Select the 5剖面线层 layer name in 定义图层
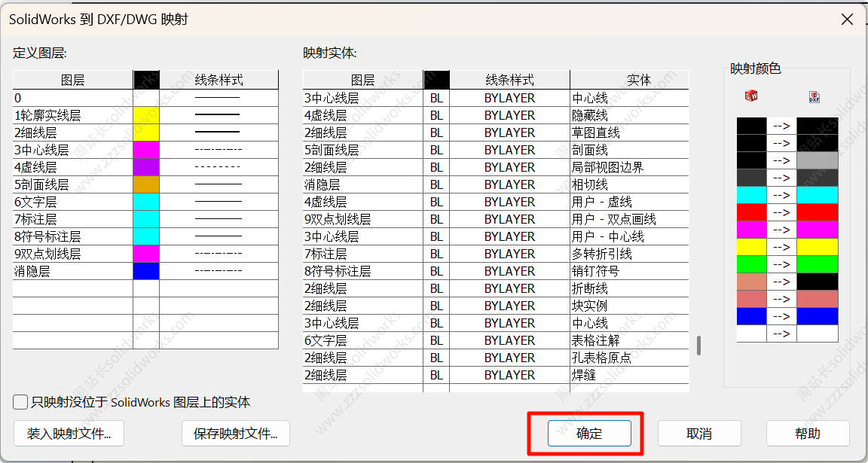Screen dimensions: 868x463 click(x=72, y=184)
